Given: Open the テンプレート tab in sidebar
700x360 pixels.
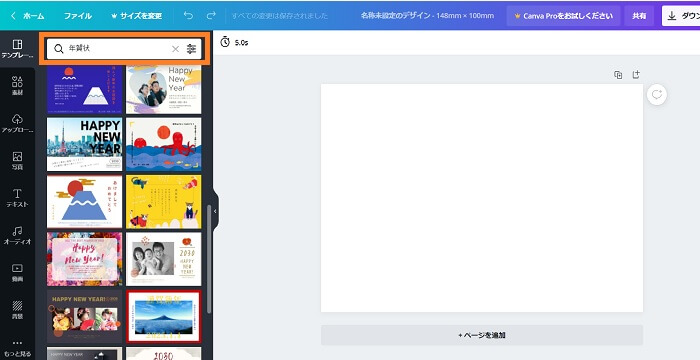Looking at the screenshot, I should [17, 49].
